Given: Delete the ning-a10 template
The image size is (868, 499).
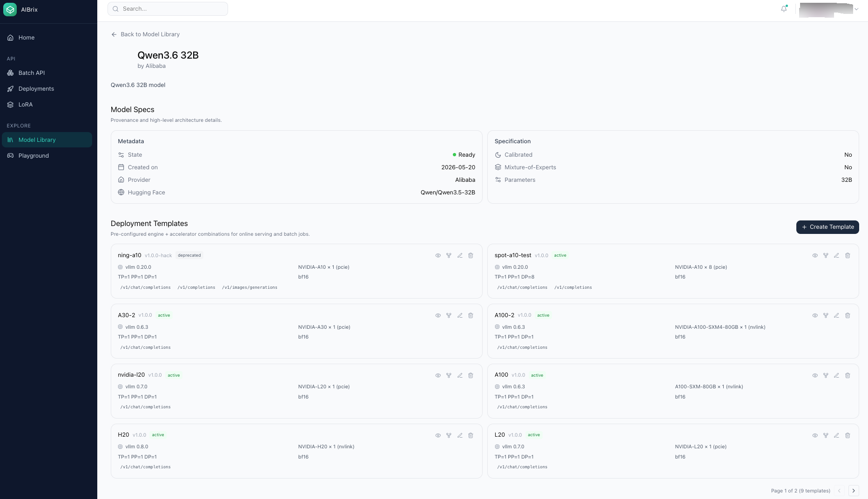Looking at the screenshot, I should [x=471, y=255].
